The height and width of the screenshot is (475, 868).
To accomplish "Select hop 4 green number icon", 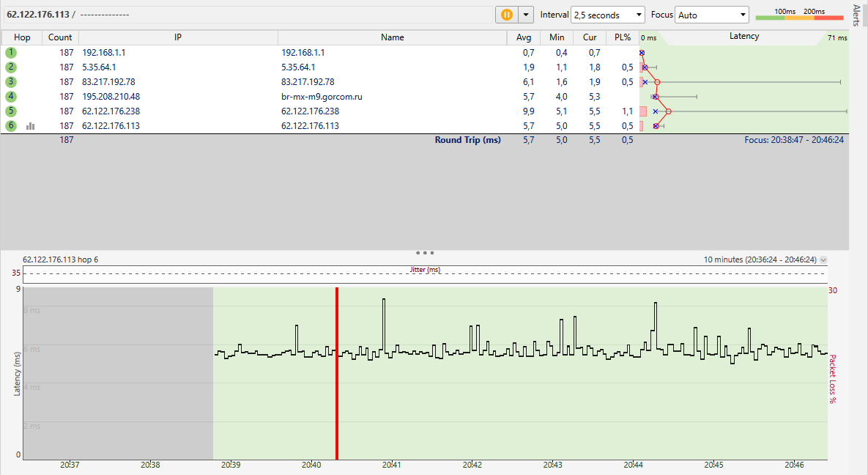I will pos(11,97).
